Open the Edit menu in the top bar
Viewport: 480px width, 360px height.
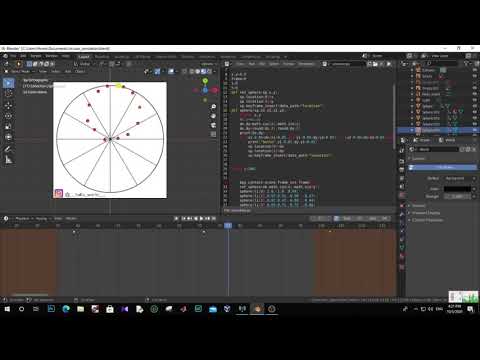coord(23,56)
